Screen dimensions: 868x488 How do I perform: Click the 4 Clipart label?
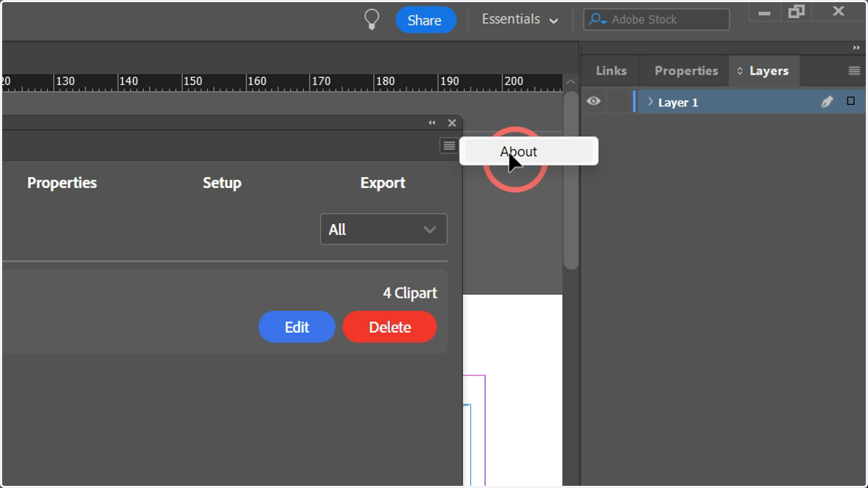pos(409,293)
